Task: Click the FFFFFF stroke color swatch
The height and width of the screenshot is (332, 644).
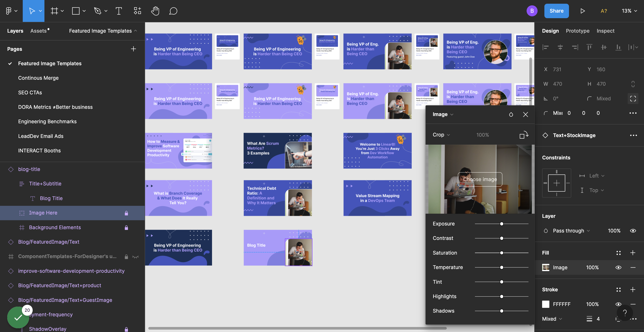Action: (x=545, y=304)
